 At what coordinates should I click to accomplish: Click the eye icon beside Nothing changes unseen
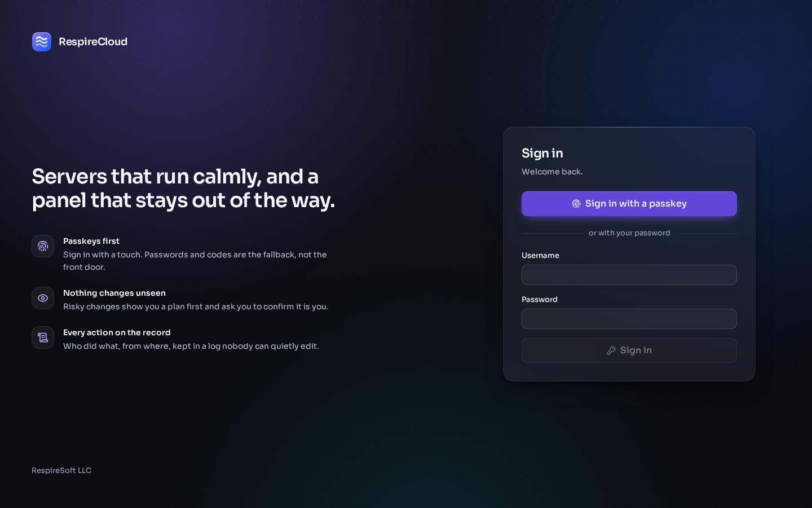[43, 298]
